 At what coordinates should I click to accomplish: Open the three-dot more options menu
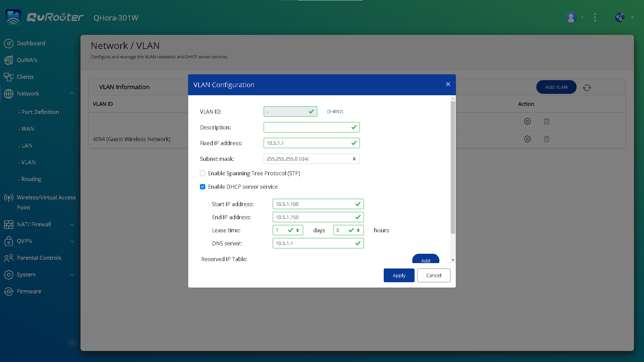[x=595, y=17]
